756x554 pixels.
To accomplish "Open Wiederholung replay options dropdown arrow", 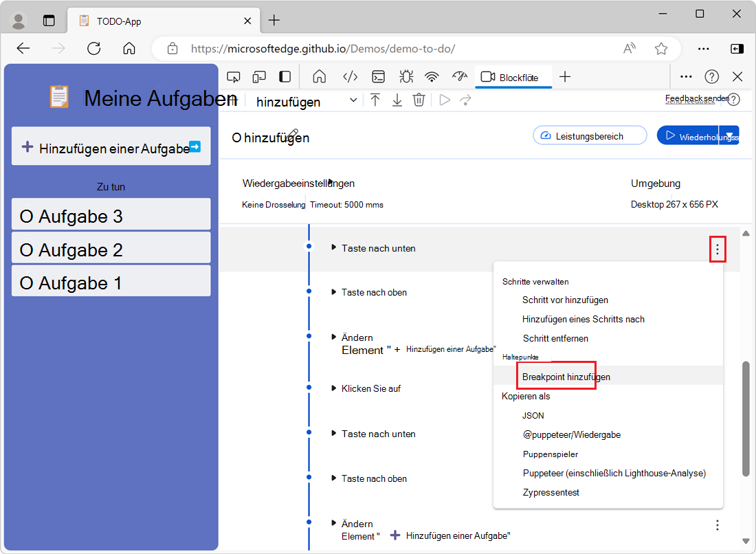I will pos(729,135).
